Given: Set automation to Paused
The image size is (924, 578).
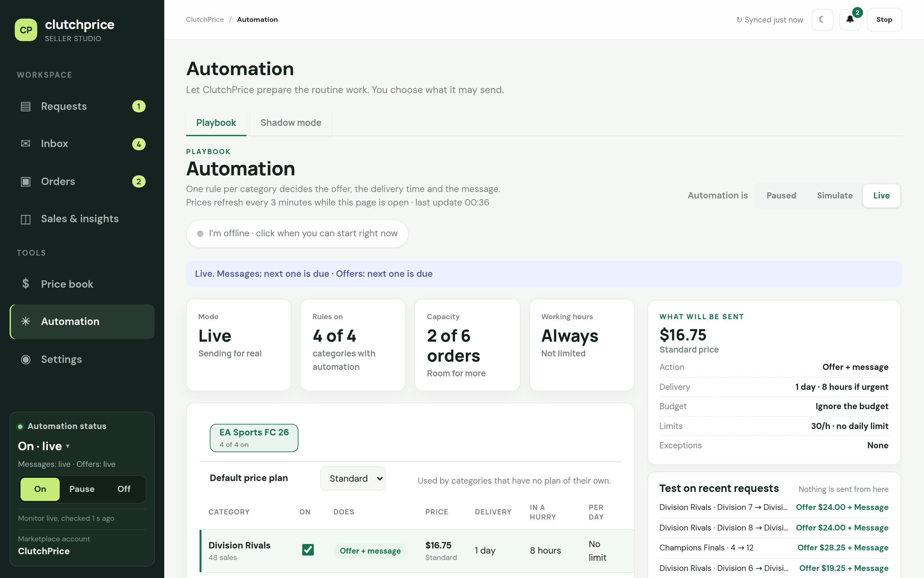Looking at the screenshot, I should [x=781, y=196].
